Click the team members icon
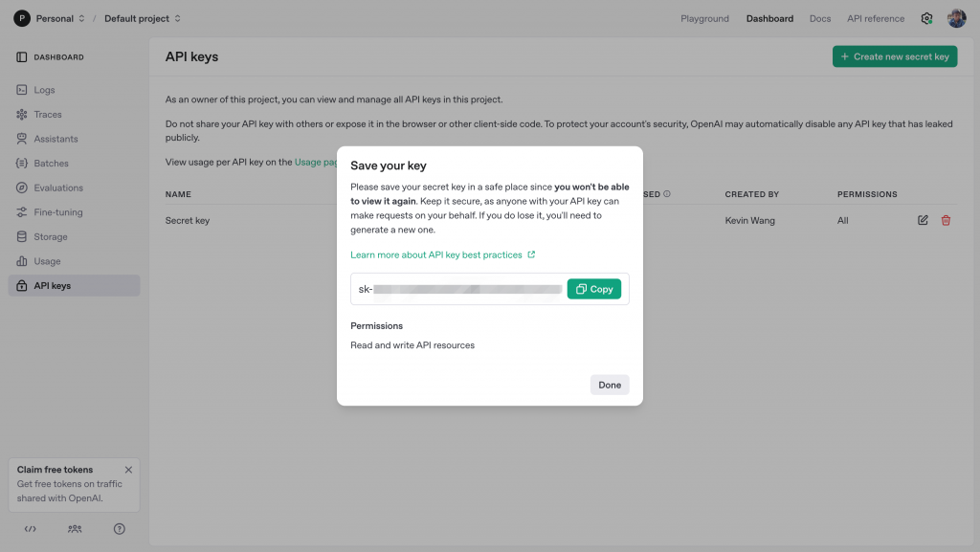Viewport: 980px width, 552px height. click(x=75, y=528)
